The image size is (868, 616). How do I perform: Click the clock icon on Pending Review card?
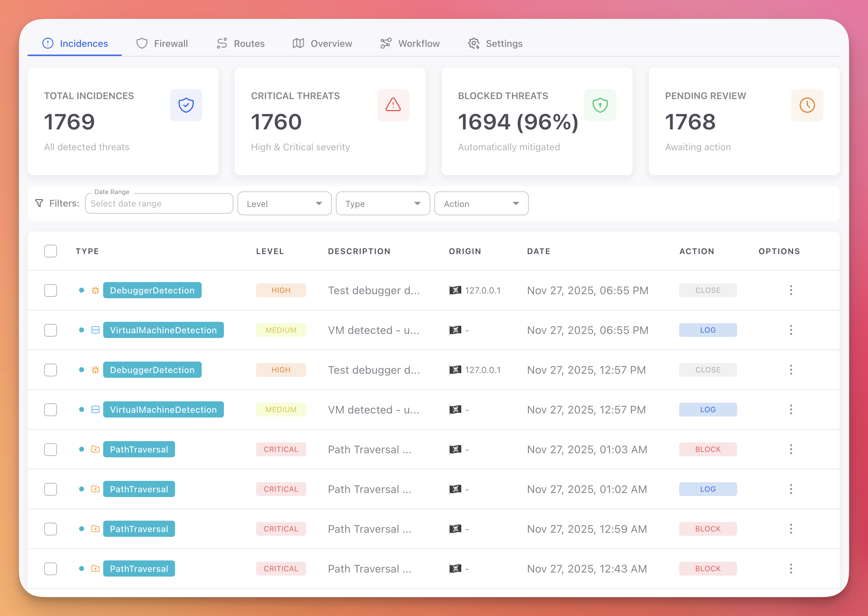pyautogui.click(x=807, y=105)
